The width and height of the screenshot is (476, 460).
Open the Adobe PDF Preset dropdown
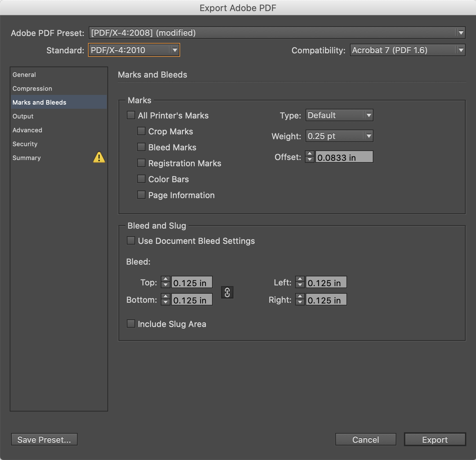pyautogui.click(x=277, y=33)
